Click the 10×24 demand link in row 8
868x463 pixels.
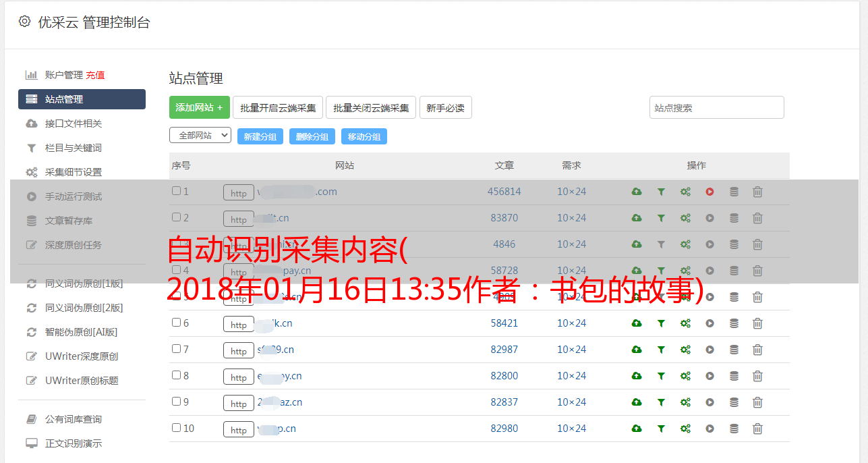(x=572, y=376)
